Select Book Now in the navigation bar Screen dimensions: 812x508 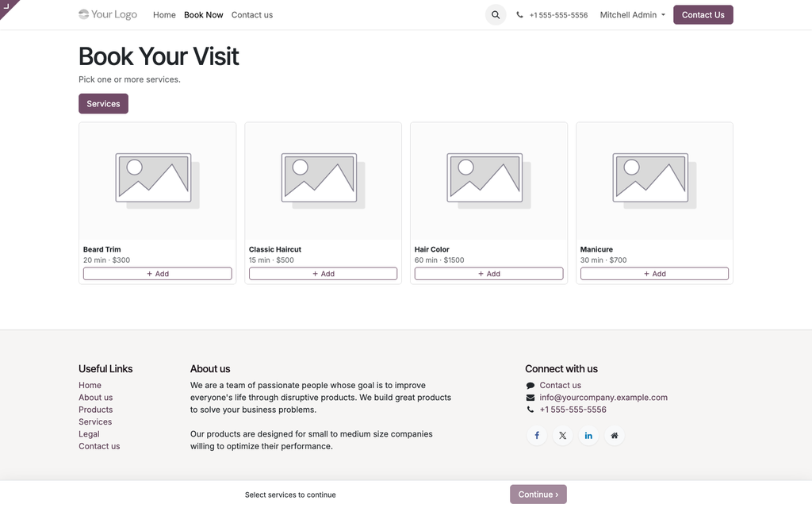204,15
